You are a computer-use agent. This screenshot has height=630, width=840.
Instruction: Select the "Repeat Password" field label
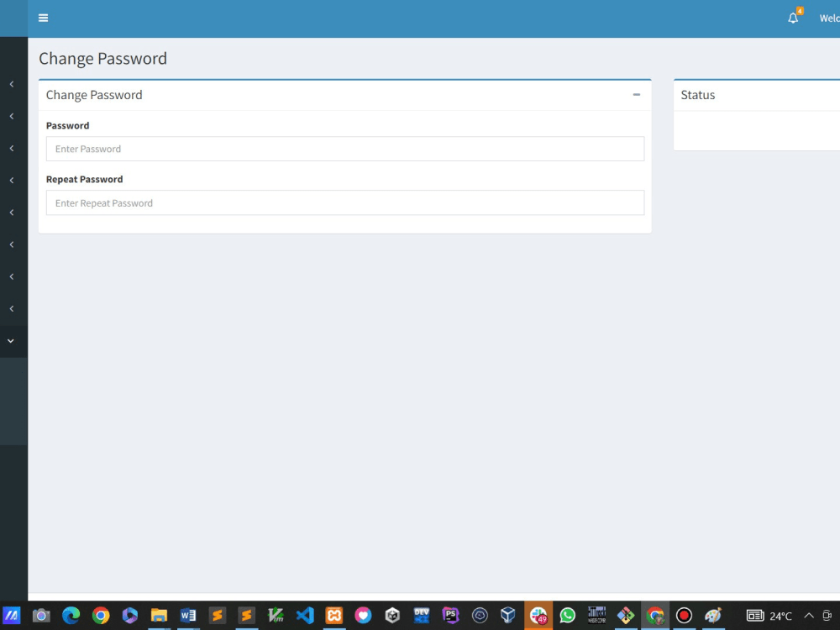(84, 180)
